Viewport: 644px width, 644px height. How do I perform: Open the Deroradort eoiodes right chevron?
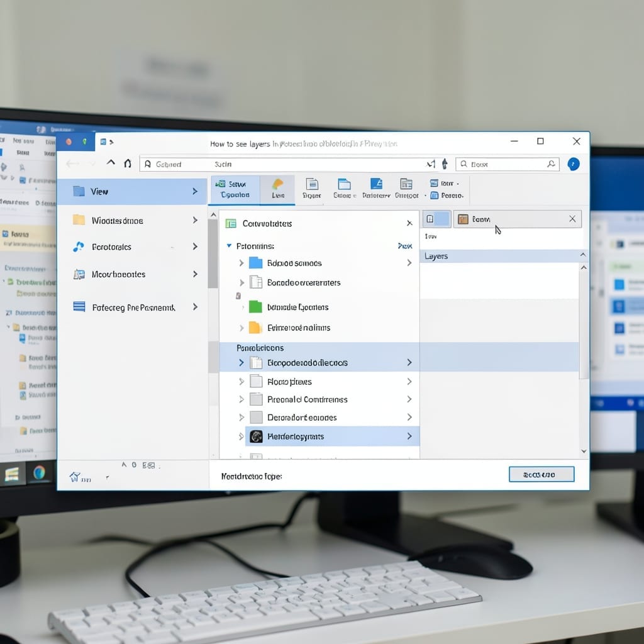409,418
